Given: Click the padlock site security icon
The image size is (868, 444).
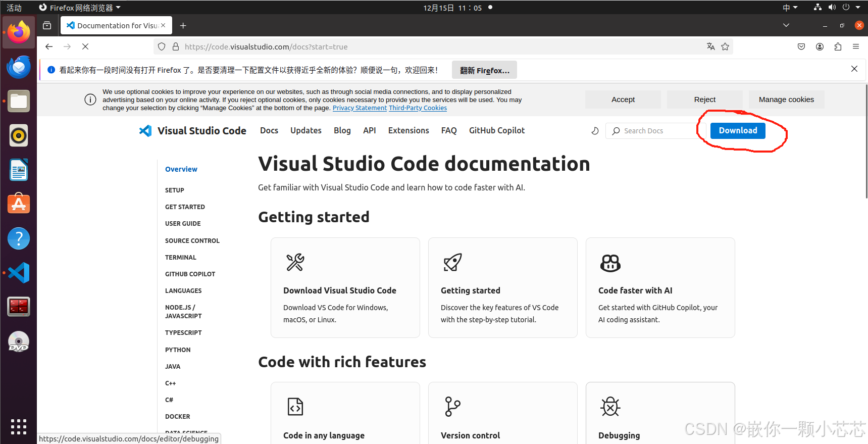Looking at the screenshot, I should 176,46.
